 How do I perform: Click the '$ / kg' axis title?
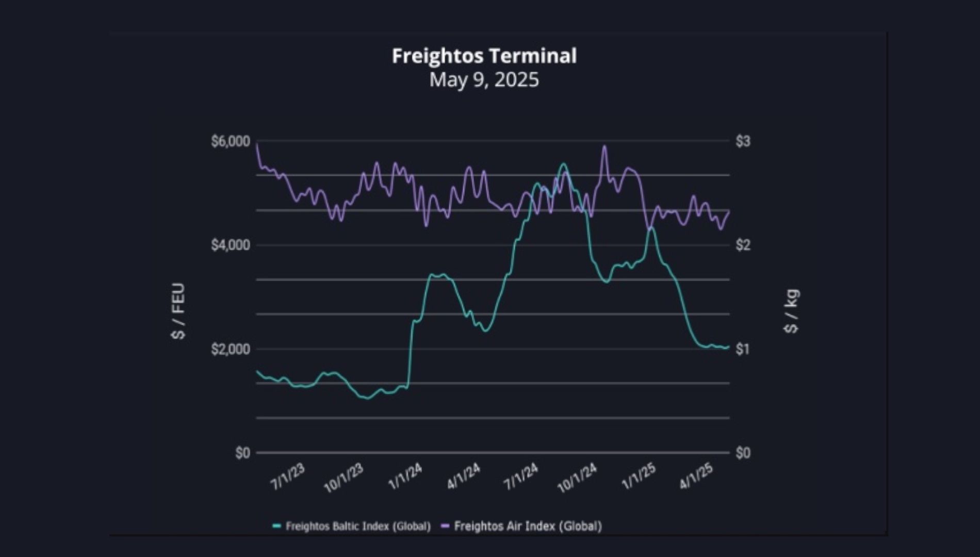pyautogui.click(x=791, y=311)
